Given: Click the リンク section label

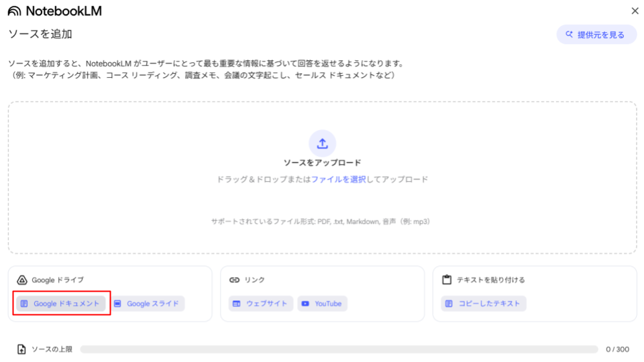Looking at the screenshot, I should pos(255,280).
